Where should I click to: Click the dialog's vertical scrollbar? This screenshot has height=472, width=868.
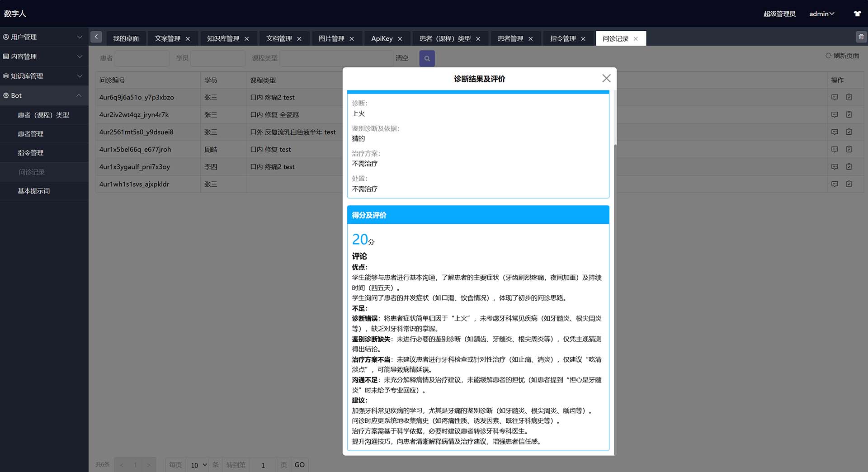tap(614, 118)
